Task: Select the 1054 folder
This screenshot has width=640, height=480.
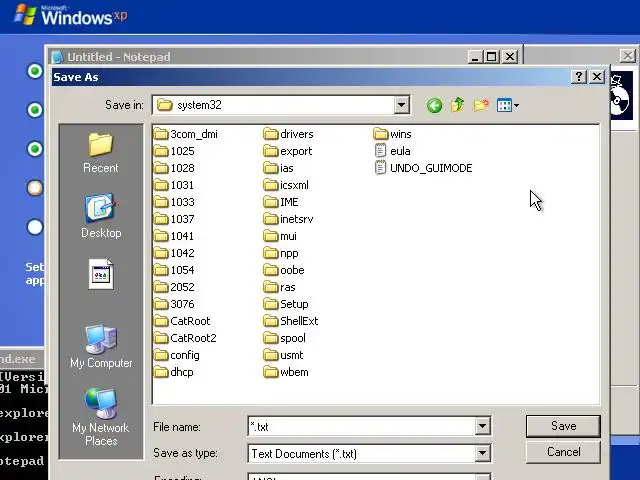Action: click(174, 270)
